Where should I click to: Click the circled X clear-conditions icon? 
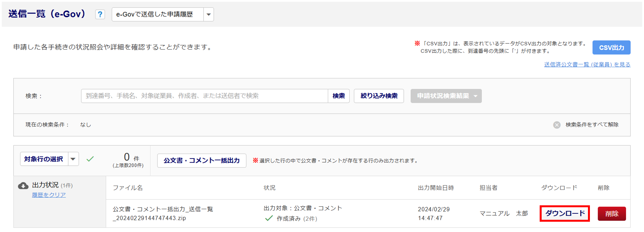point(557,125)
